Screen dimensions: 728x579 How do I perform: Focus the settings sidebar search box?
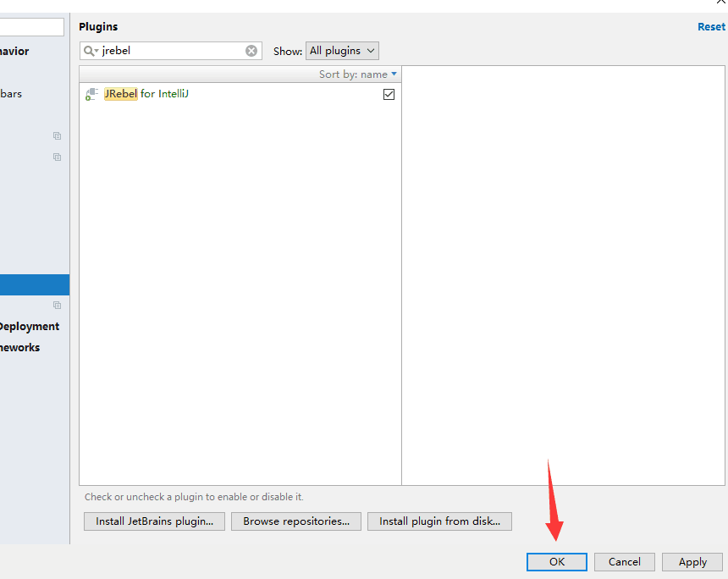31,27
